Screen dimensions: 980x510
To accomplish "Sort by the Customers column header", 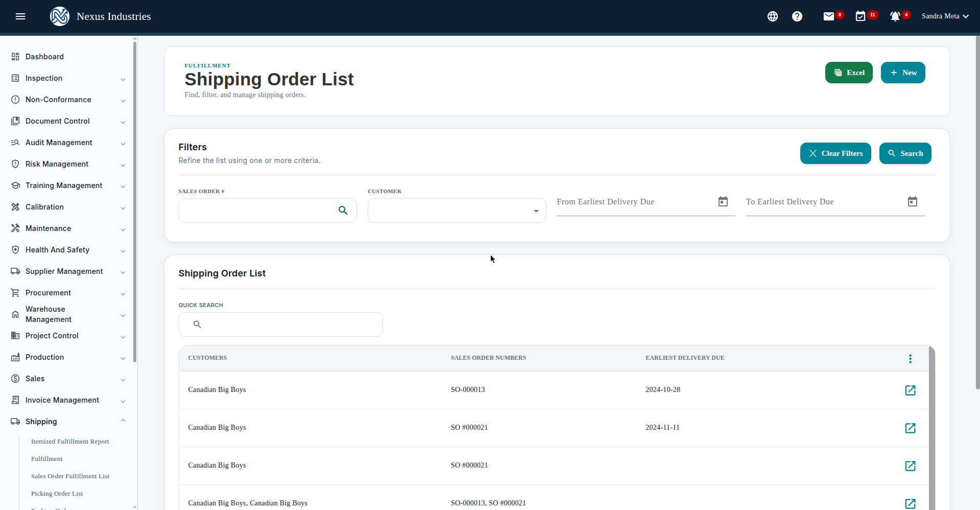I will pyautogui.click(x=207, y=358).
